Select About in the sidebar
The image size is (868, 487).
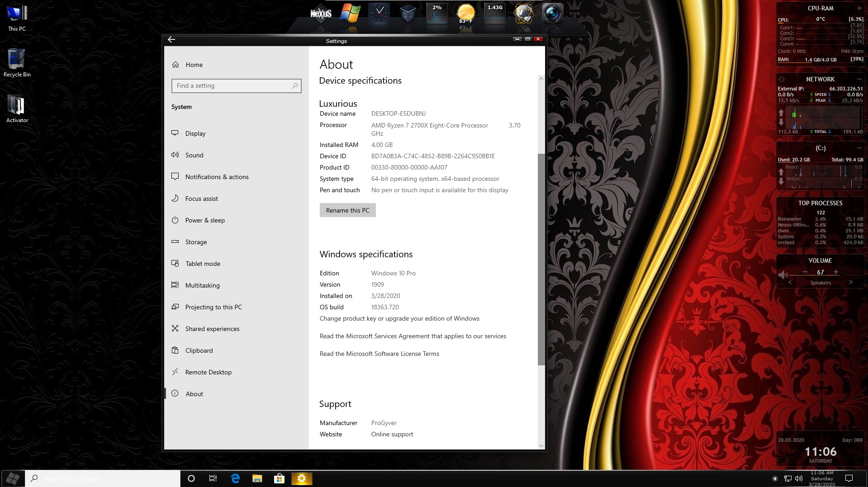[237, 394]
